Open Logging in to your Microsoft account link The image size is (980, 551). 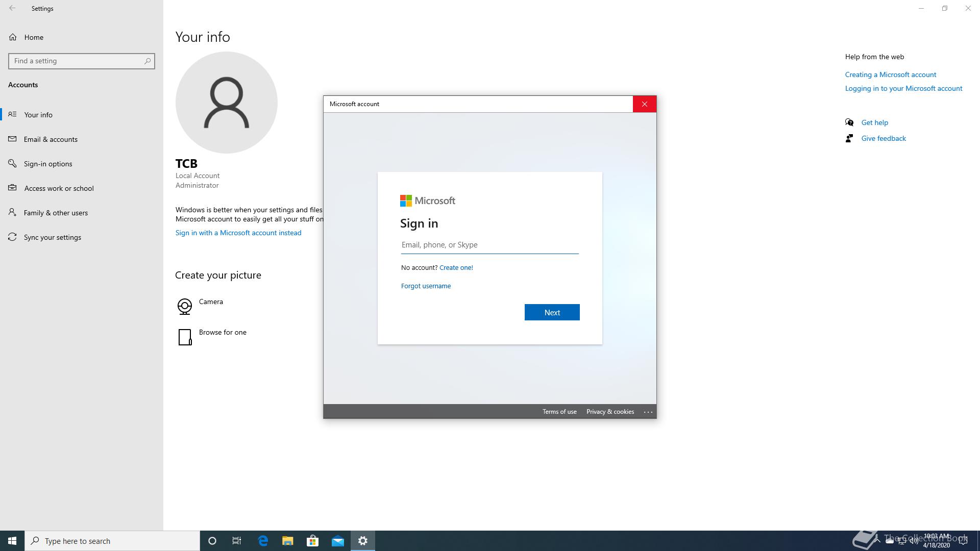(903, 88)
